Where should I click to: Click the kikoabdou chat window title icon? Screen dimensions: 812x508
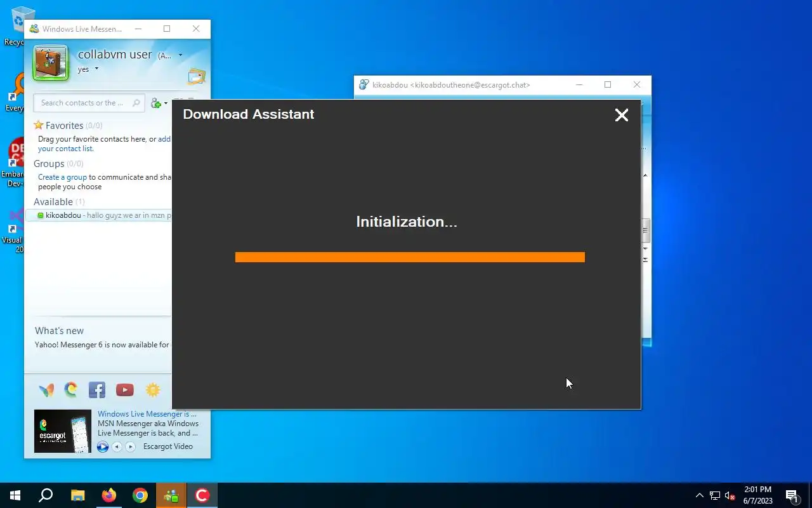pyautogui.click(x=364, y=84)
